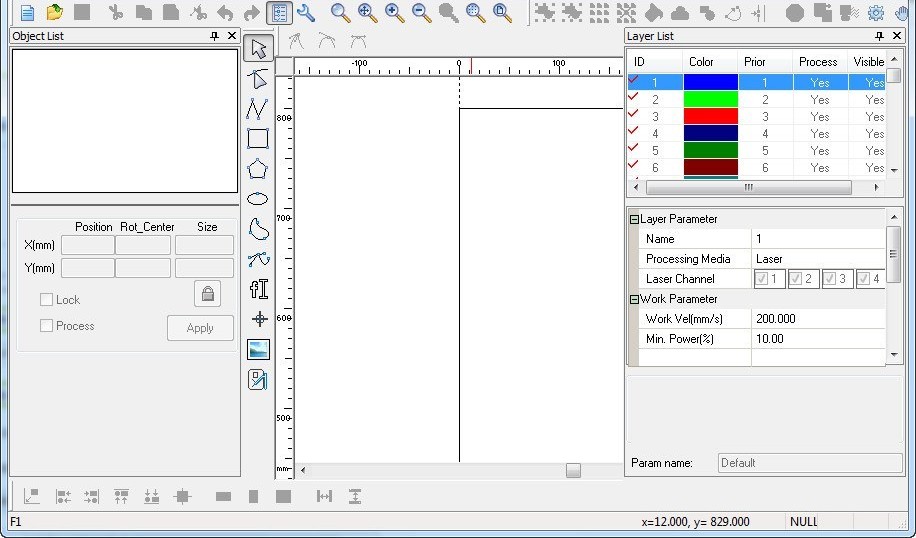Select the Bezier curve tool
The image size is (916, 538).
click(258, 259)
